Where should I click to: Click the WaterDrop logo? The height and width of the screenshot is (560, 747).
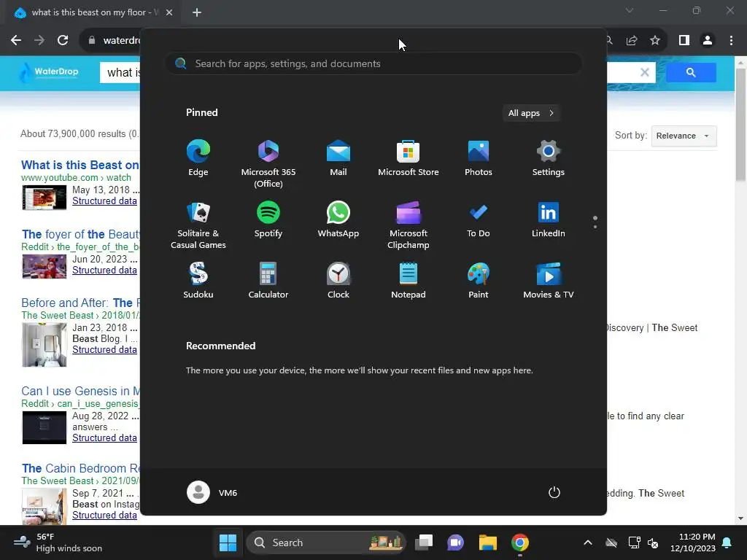pyautogui.click(x=49, y=72)
